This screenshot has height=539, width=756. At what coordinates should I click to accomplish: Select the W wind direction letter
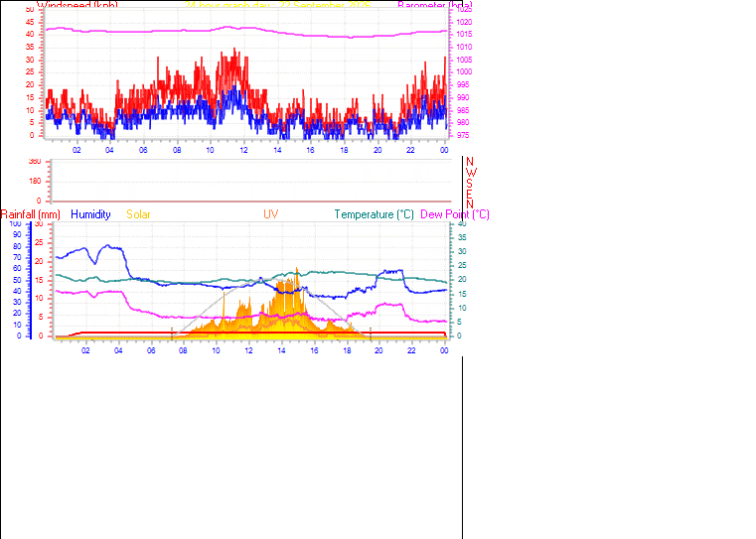coord(471,172)
